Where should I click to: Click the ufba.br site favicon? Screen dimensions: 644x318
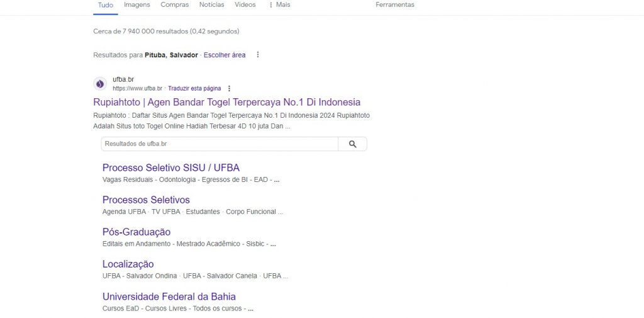(x=100, y=84)
